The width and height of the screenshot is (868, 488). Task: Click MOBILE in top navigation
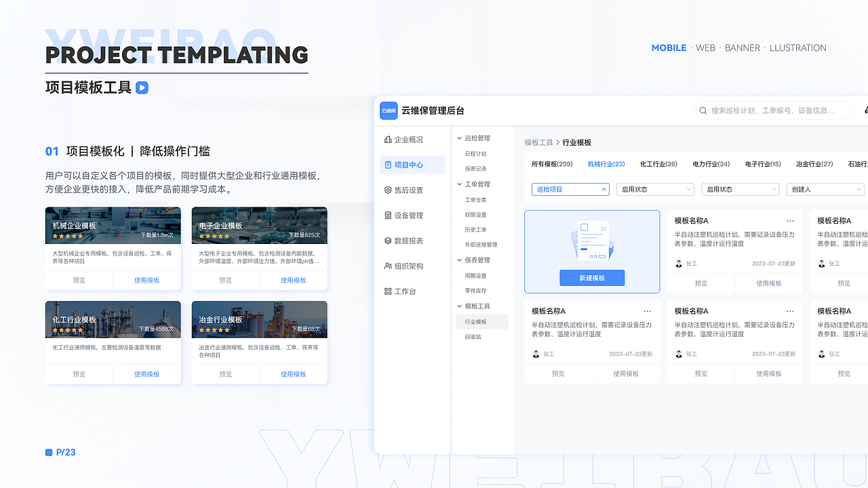pos(669,48)
